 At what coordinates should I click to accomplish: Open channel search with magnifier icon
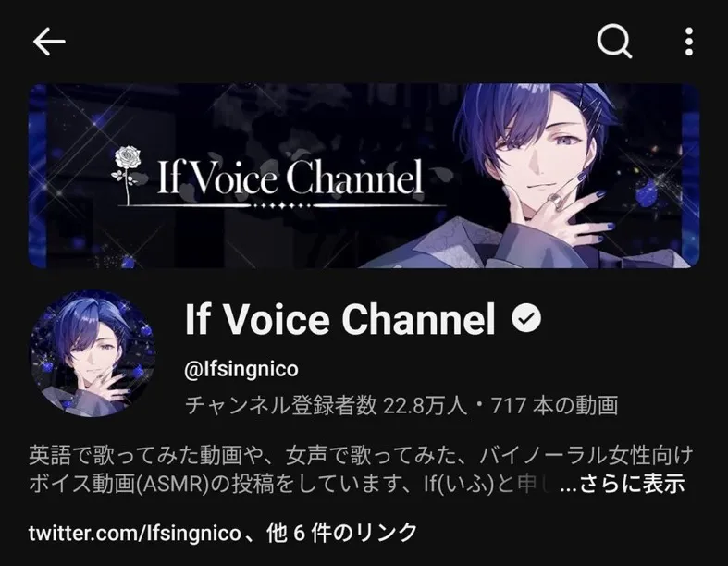614,42
